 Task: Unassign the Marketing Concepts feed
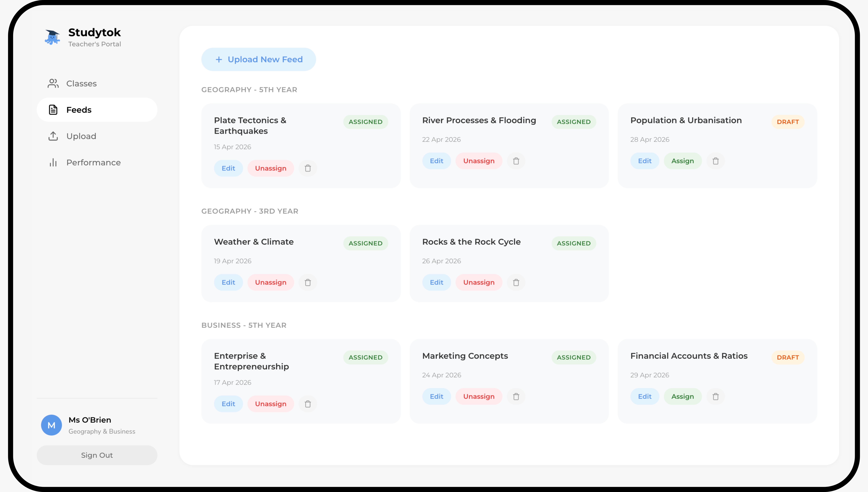pos(479,396)
